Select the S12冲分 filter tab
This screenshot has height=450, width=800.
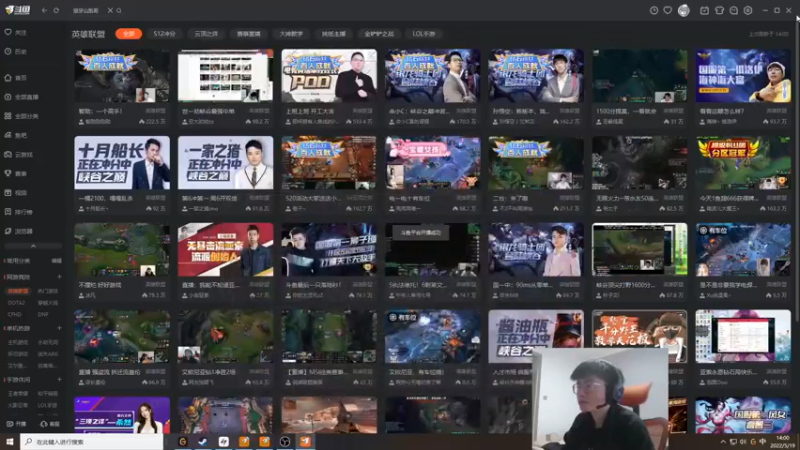click(x=164, y=34)
